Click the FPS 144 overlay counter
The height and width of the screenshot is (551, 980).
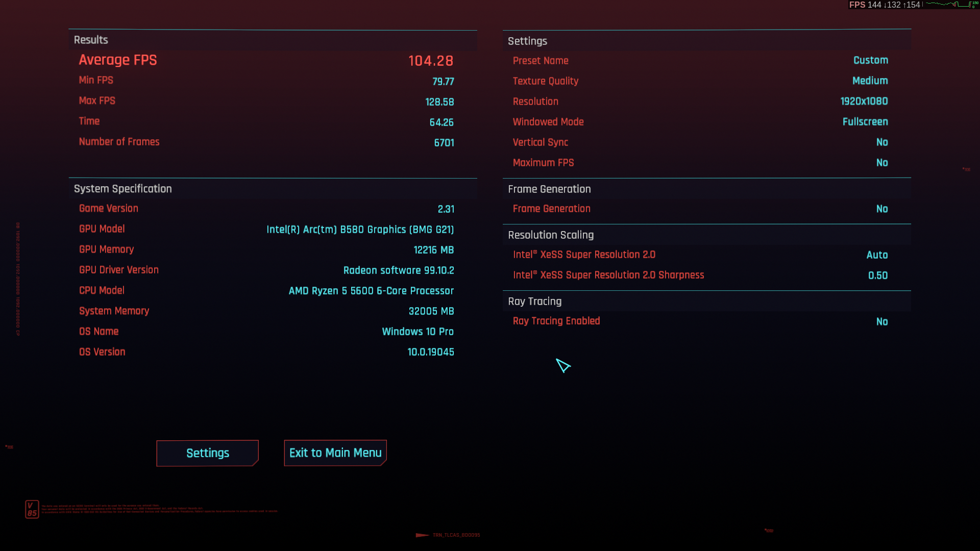pos(865,5)
